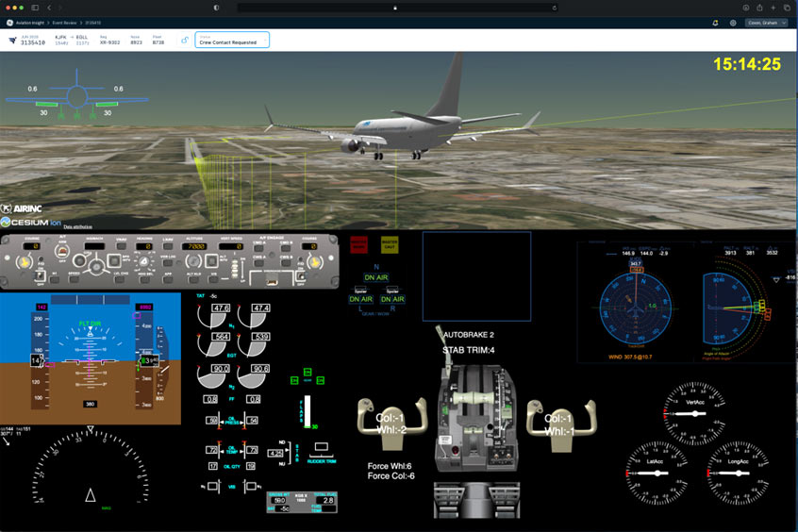
Task: Click the red master warning light
Action: [x=358, y=245]
